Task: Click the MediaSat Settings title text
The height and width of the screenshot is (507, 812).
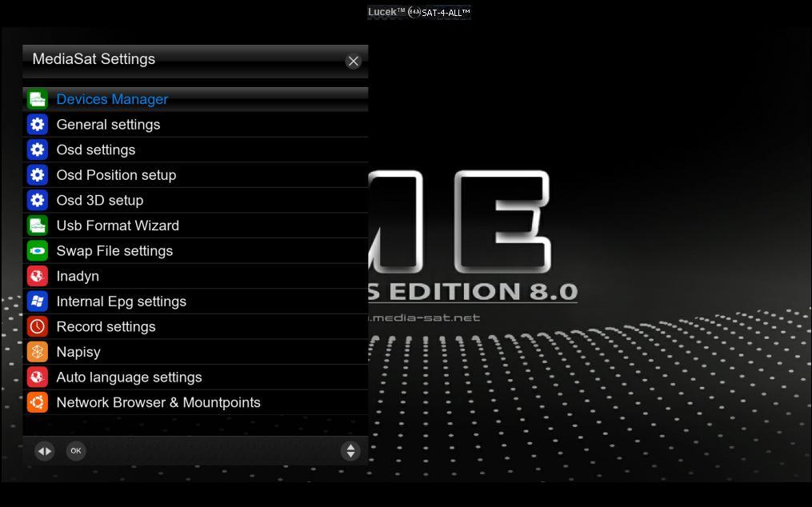Action: coord(94,59)
